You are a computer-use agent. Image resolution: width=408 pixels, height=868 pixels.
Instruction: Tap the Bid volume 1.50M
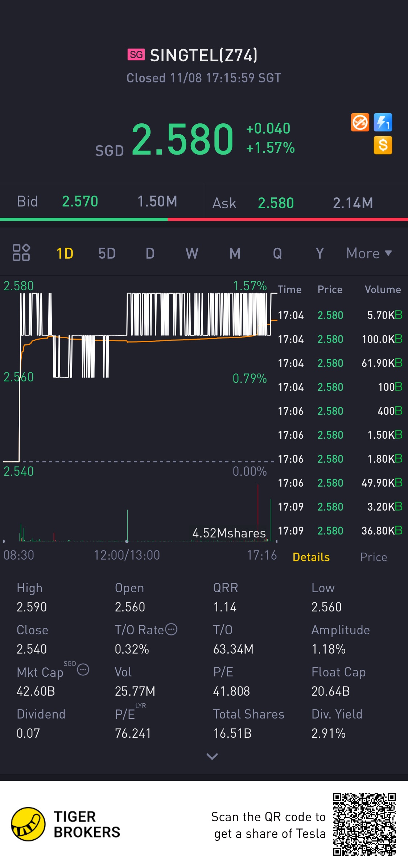[157, 201]
